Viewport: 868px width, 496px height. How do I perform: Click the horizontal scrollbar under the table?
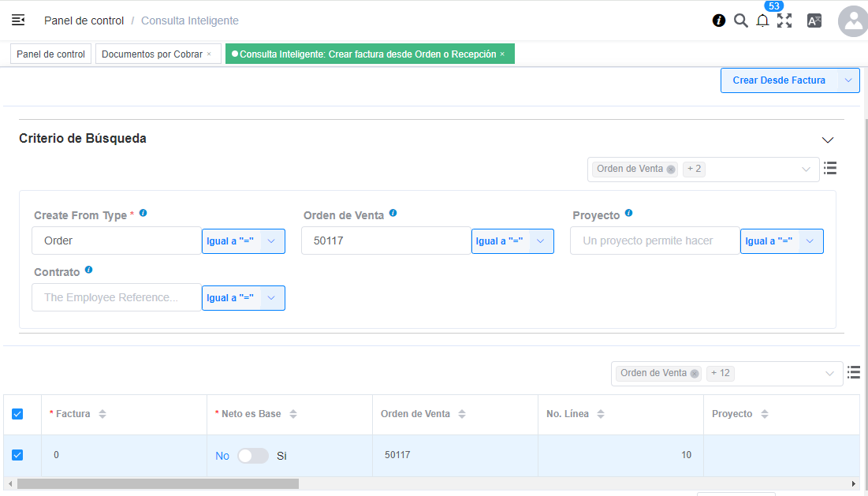point(158,483)
